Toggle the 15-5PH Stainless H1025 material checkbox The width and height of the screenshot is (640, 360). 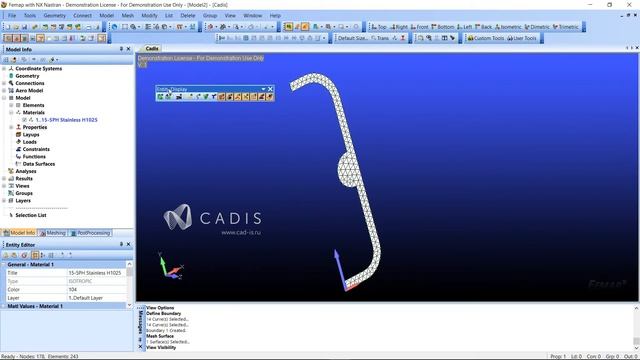(x=24, y=120)
